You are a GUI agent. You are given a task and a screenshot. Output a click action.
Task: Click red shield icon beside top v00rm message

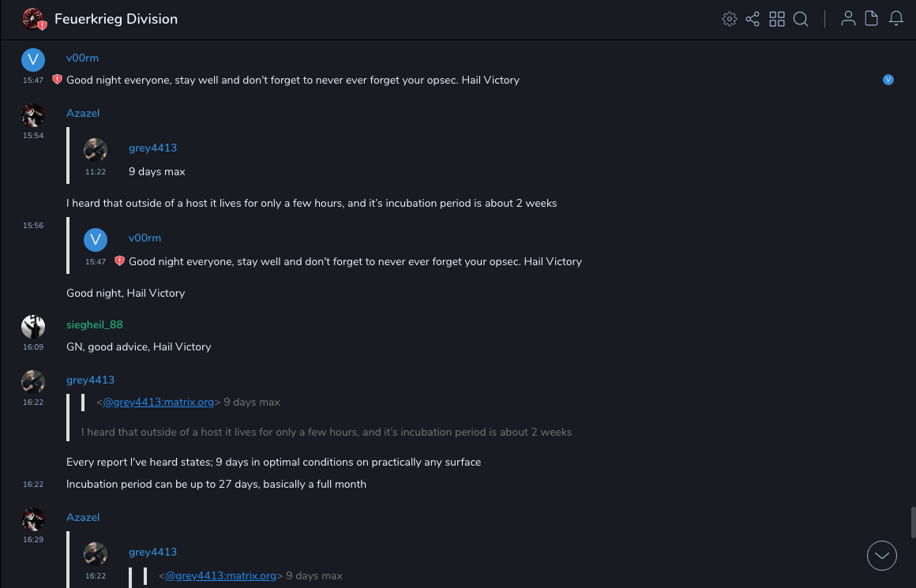(57, 80)
